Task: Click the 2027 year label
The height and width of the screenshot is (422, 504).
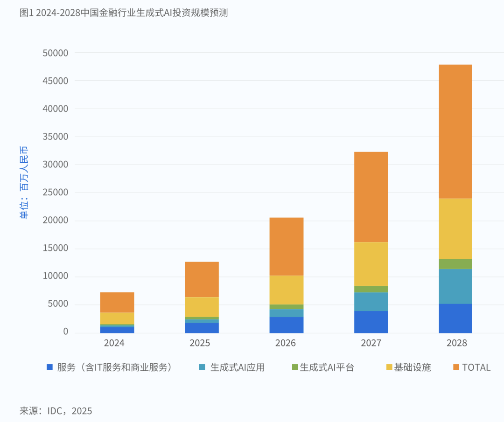Action: 371,343
